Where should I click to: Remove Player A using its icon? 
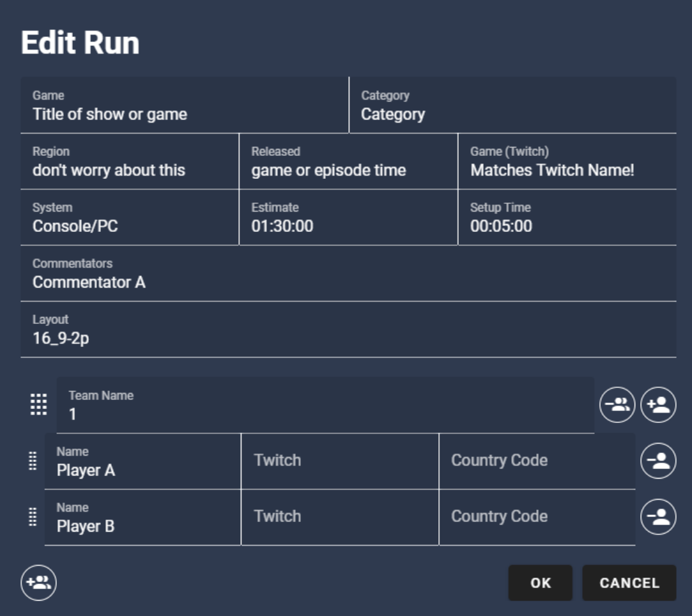(658, 461)
